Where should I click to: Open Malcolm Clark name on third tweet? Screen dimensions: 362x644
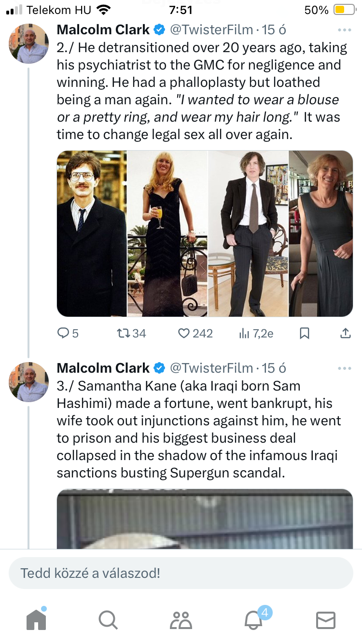coord(103,368)
